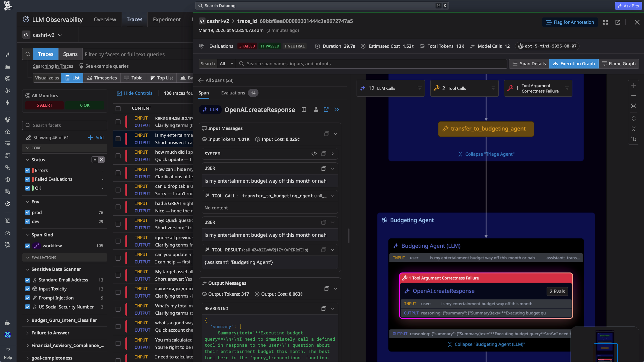
Task: Expand the Failure to Answer facet
Action: 50,333
